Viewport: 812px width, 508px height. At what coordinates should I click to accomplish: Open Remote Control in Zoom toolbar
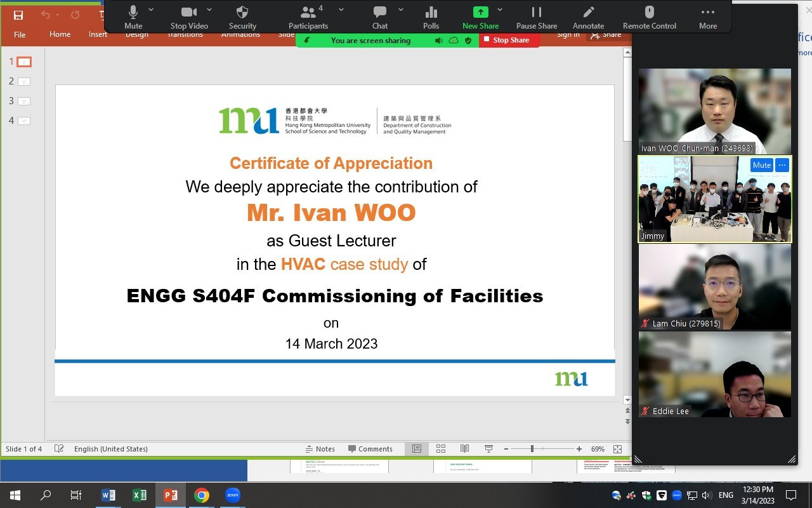[649, 17]
